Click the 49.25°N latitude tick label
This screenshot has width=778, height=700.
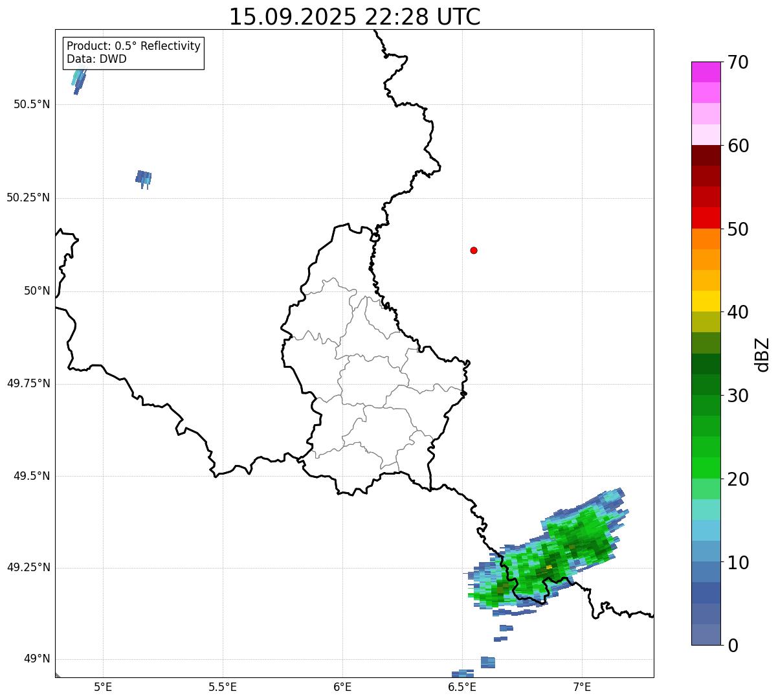28,567
